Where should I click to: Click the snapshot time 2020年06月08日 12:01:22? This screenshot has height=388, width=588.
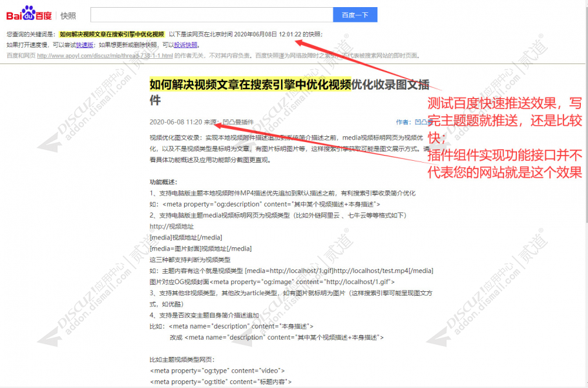pyautogui.click(x=268, y=34)
